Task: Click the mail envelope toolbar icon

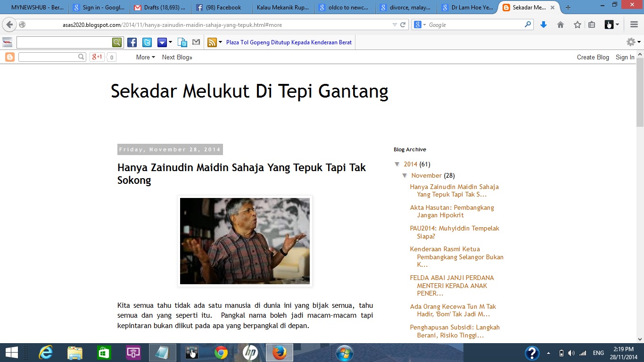Action: [196, 42]
